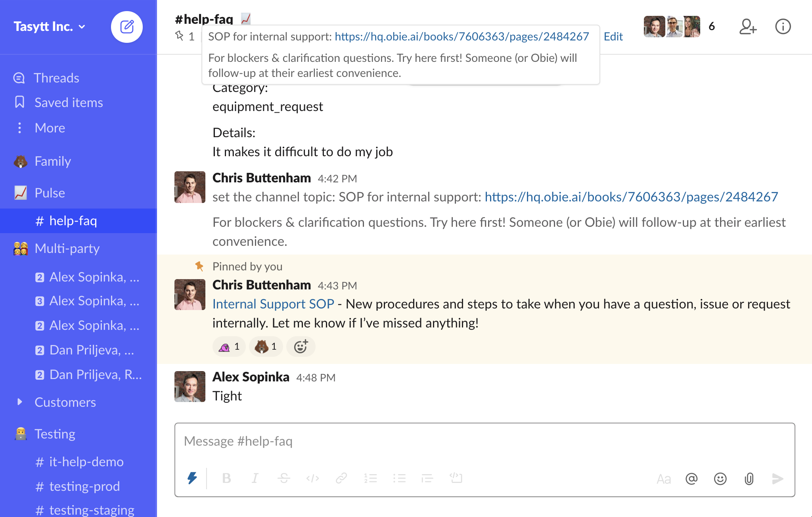Expand the Customers section
812x517 pixels.
coord(19,402)
